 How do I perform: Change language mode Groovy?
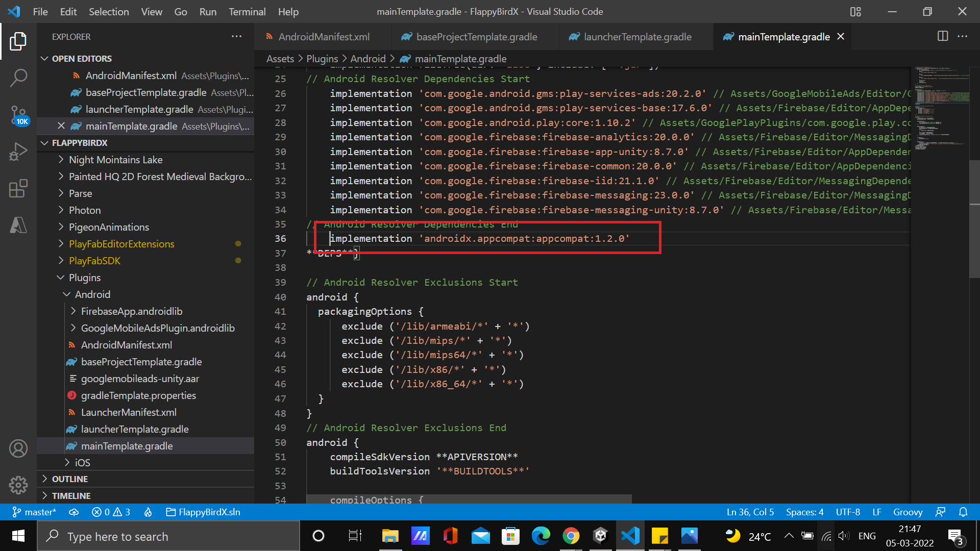(x=908, y=512)
